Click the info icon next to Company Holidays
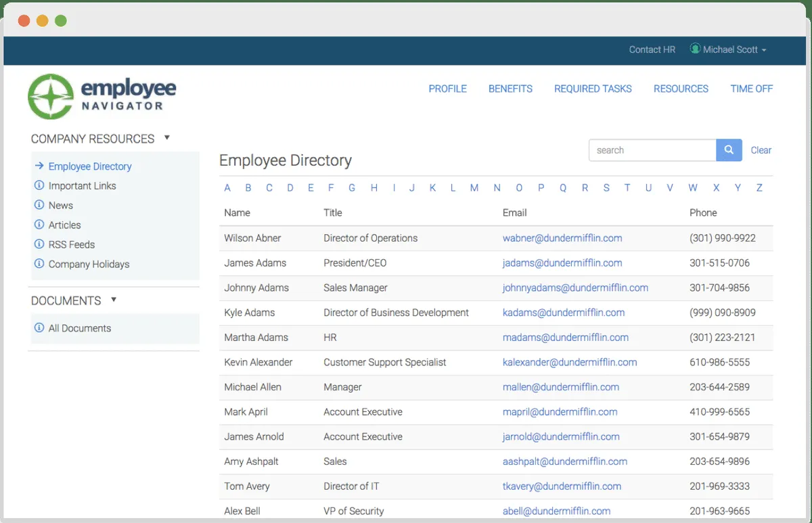Image resolution: width=812 pixels, height=523 pixels. (x=39, y=264)
